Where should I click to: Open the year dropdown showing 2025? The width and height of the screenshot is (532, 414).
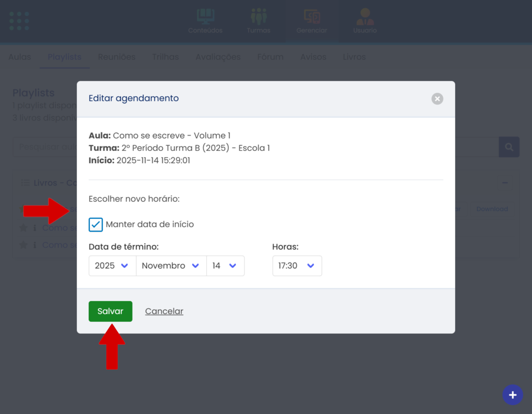[x=112, y=266]
